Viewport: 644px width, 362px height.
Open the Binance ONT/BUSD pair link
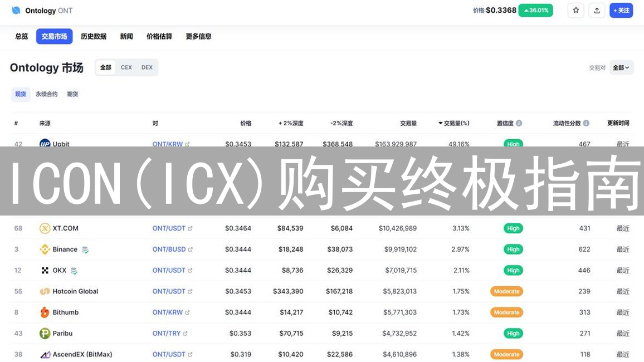(169, 249)
